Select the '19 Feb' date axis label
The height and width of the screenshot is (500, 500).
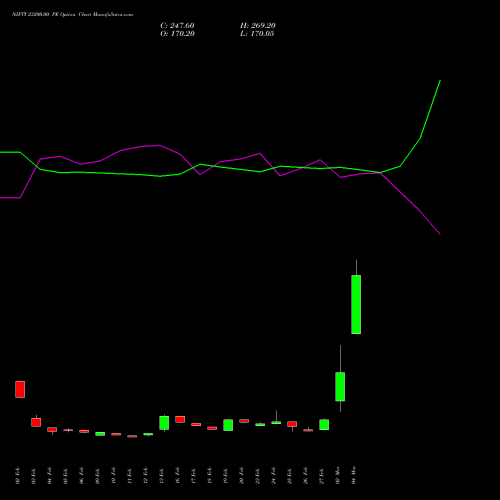coord(226,476)
